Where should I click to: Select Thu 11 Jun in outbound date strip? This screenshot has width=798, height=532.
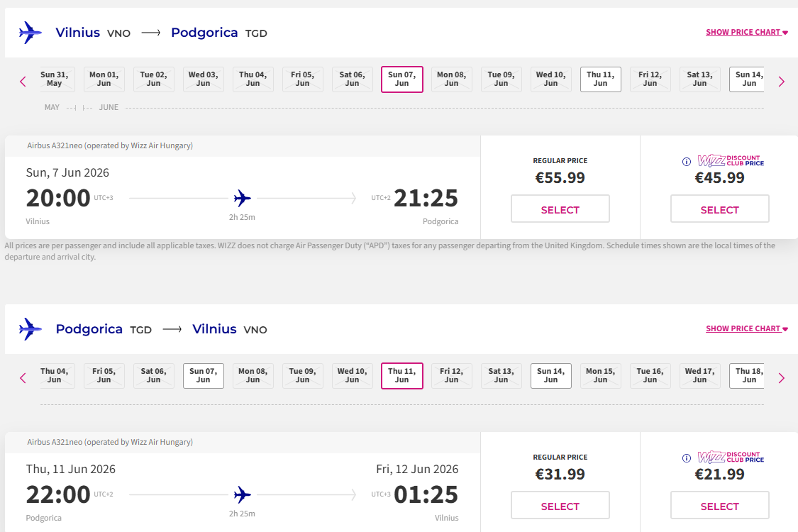[x=600, y=79]
